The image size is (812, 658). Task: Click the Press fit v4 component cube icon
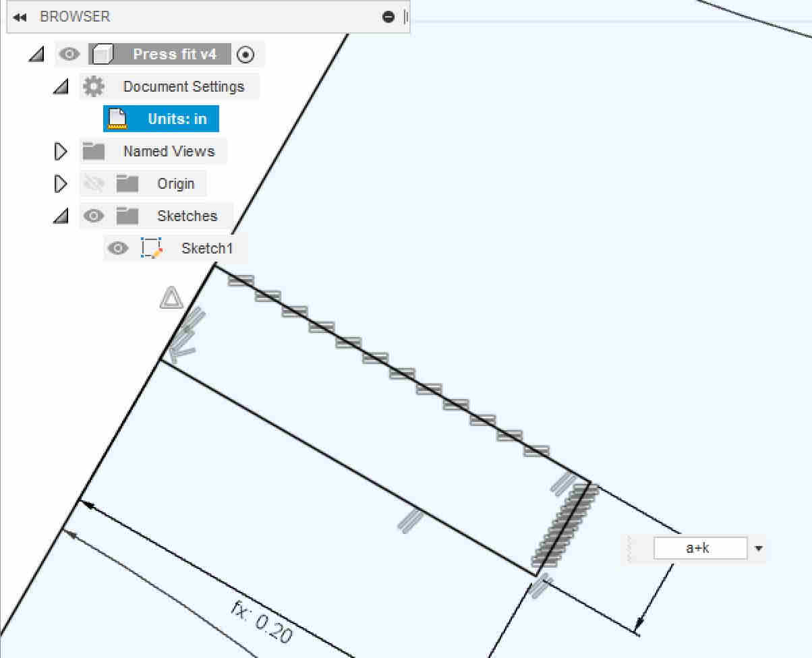pos(103,55)
